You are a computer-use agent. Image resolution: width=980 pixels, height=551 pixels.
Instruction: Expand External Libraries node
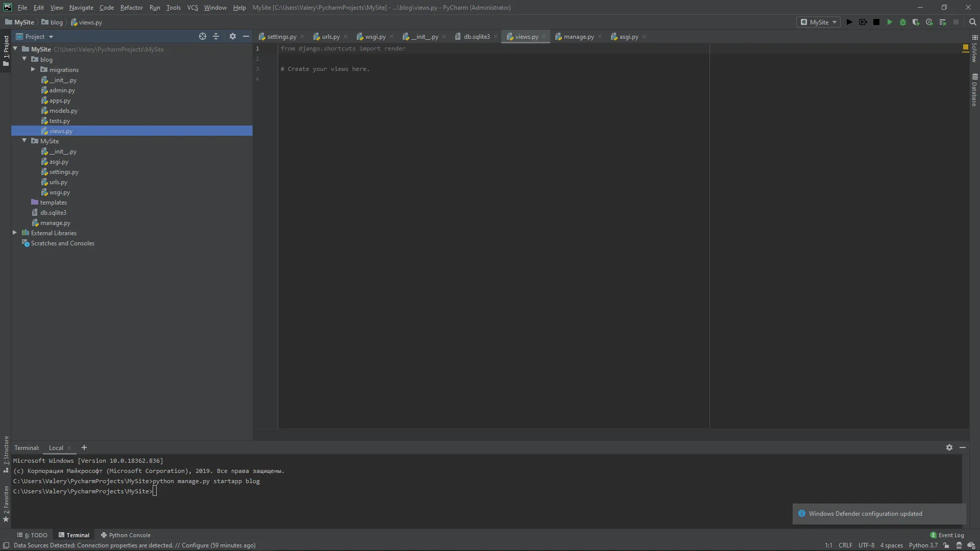(15, 233)
